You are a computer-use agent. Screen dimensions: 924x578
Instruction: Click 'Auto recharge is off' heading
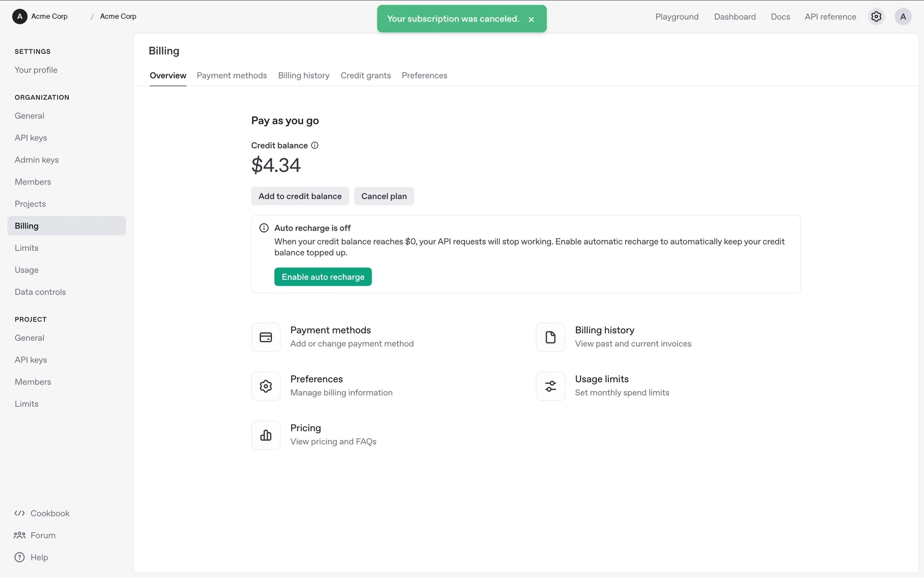pos(312,228)
